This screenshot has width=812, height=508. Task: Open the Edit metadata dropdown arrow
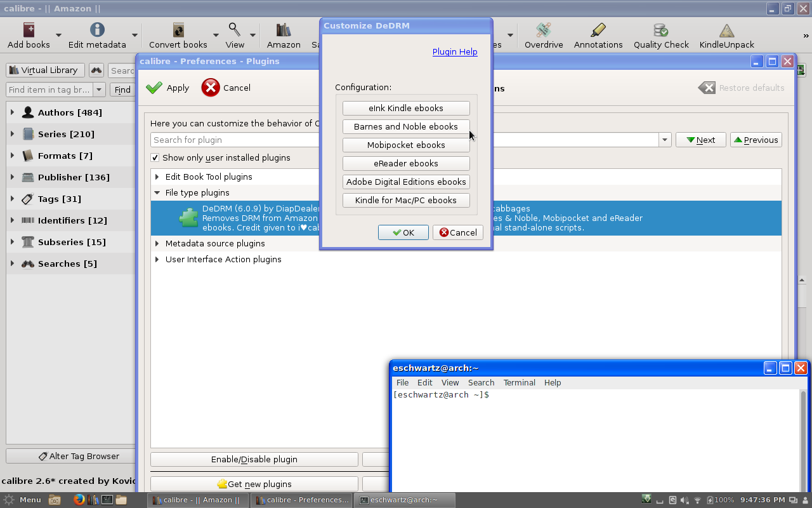pyautogui.click(x=134, y=36)
